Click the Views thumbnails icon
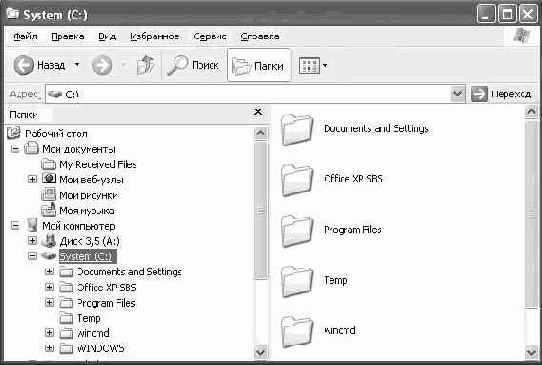Image resolution: width=542 pixels, height=365 pixels. pos(309,65)
